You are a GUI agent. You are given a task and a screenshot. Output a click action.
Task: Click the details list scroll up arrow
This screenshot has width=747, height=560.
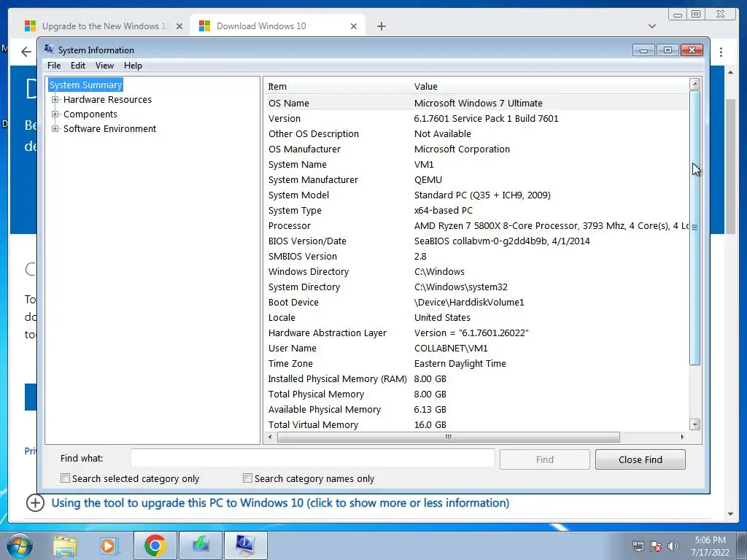pos(694,85)
